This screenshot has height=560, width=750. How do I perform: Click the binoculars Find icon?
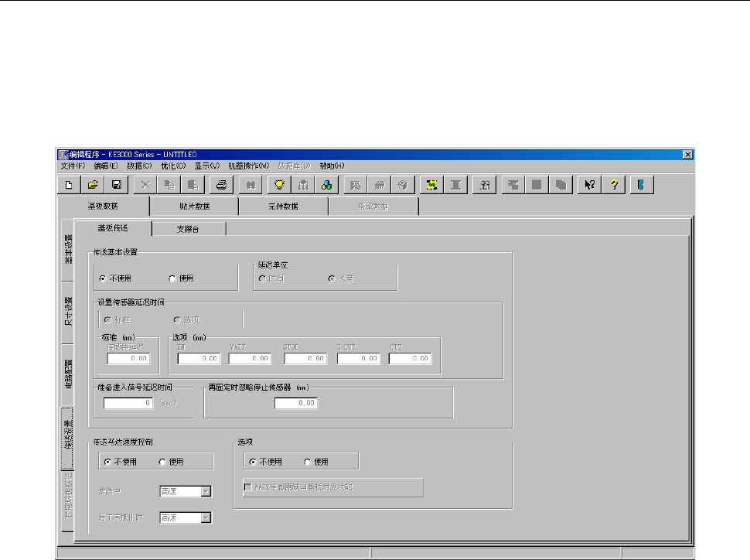click(251, 185)
